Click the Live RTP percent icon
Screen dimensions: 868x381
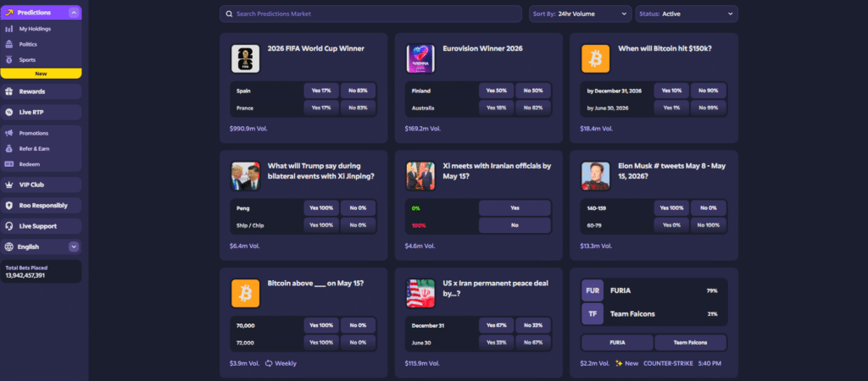pyautogui.click(x=8, y=113)
